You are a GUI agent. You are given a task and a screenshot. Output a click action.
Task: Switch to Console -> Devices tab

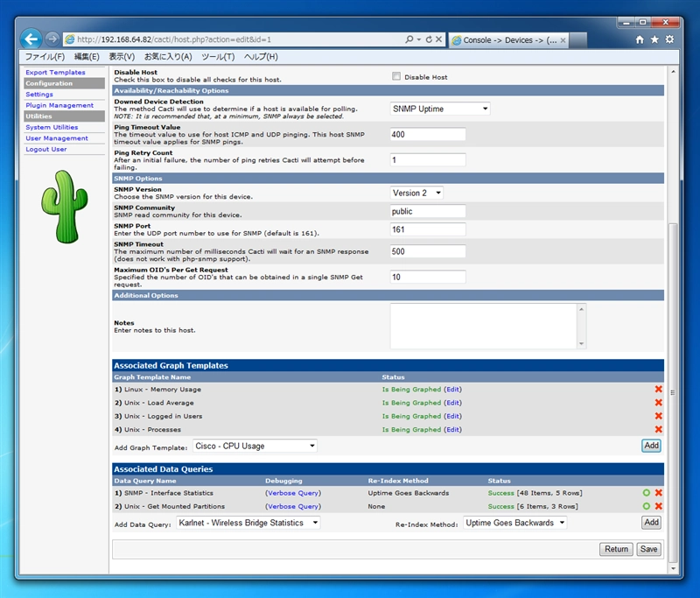(508, 40)
